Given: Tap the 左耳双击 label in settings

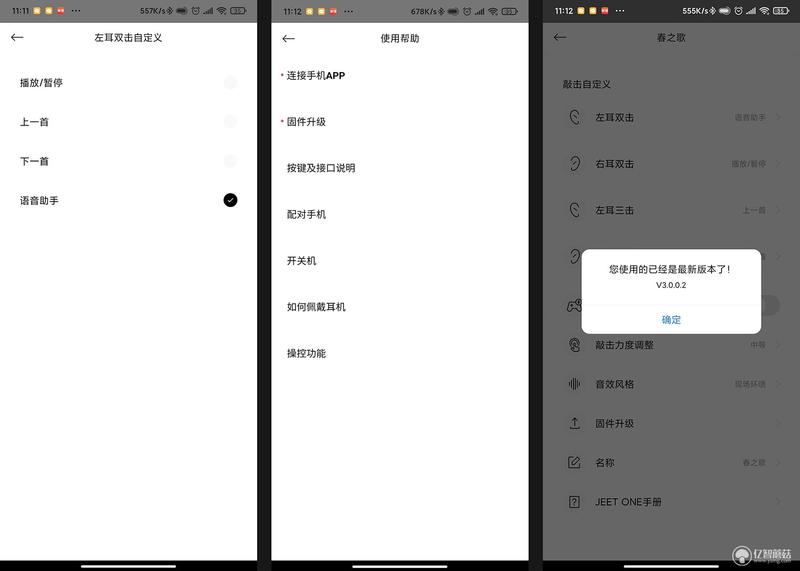Looking at the screenshot, I should [x=614, y=117].
